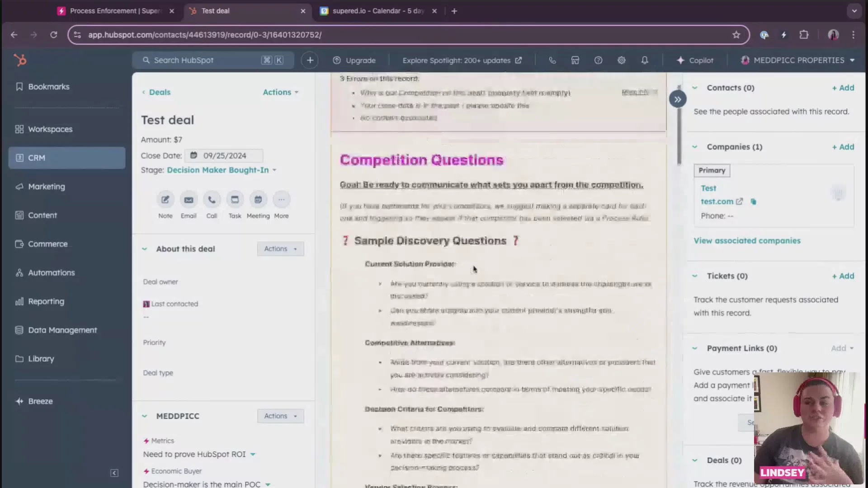Bookmark this page with star

click(736, 35)
